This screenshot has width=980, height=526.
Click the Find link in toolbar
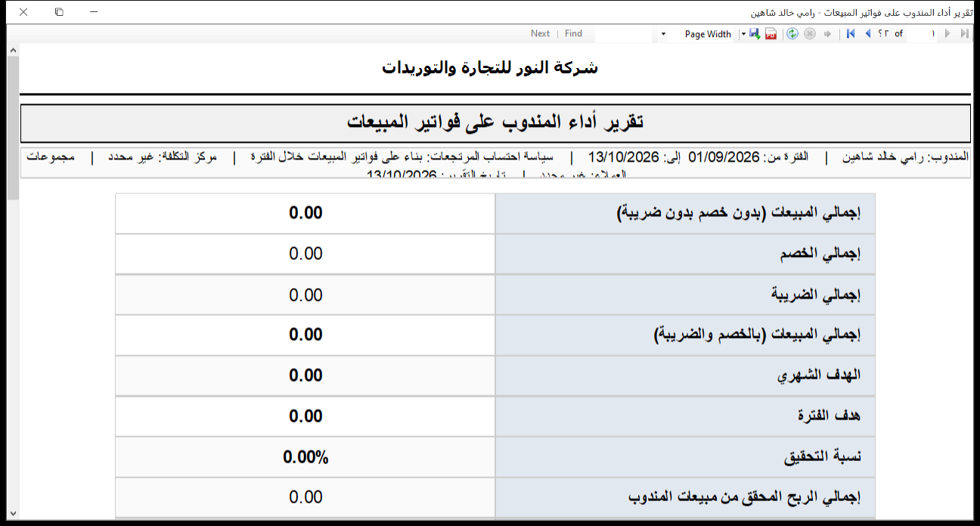(573, 33)
